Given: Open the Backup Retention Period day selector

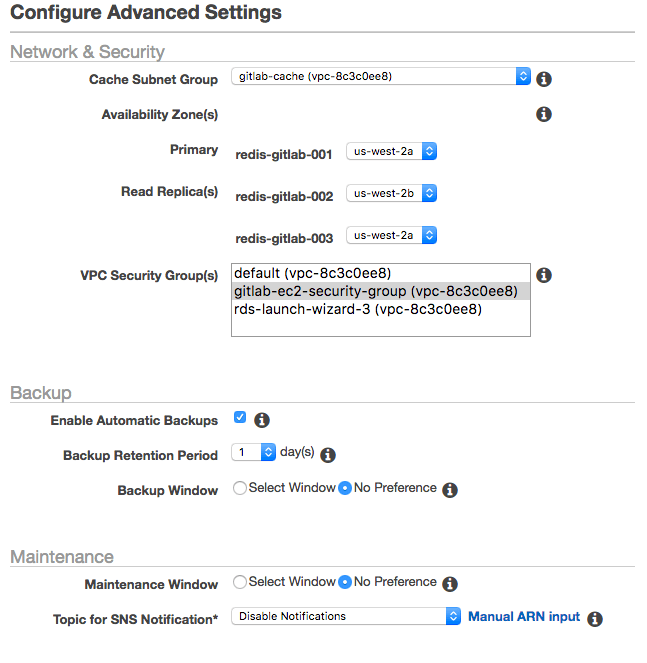Looking at the screenshot, I should point(253,452).
